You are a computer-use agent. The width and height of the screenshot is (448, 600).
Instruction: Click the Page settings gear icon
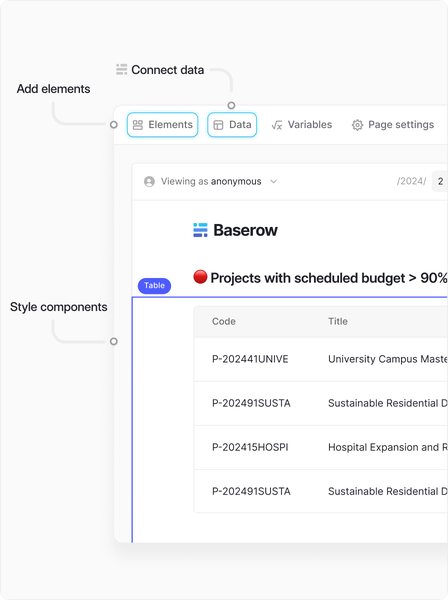coord(357,125)
